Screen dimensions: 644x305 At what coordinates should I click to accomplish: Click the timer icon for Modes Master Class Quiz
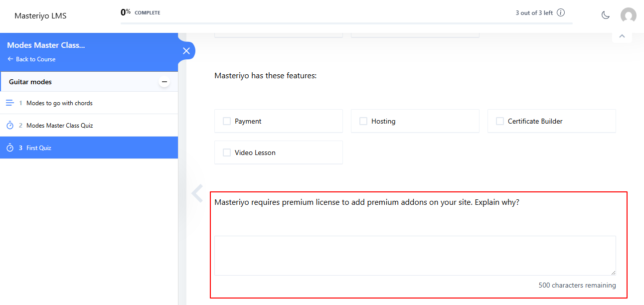[x=10, y=125]
